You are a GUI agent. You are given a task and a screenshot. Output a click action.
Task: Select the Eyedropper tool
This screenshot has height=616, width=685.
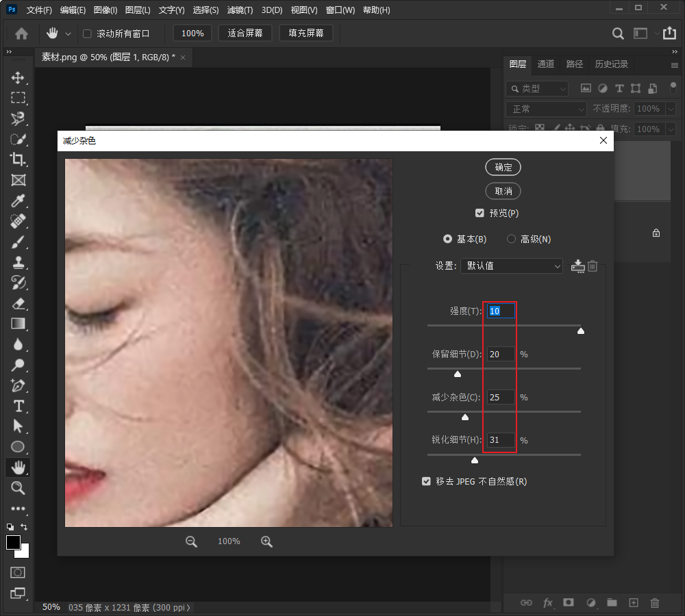click(x=18, y=201)
